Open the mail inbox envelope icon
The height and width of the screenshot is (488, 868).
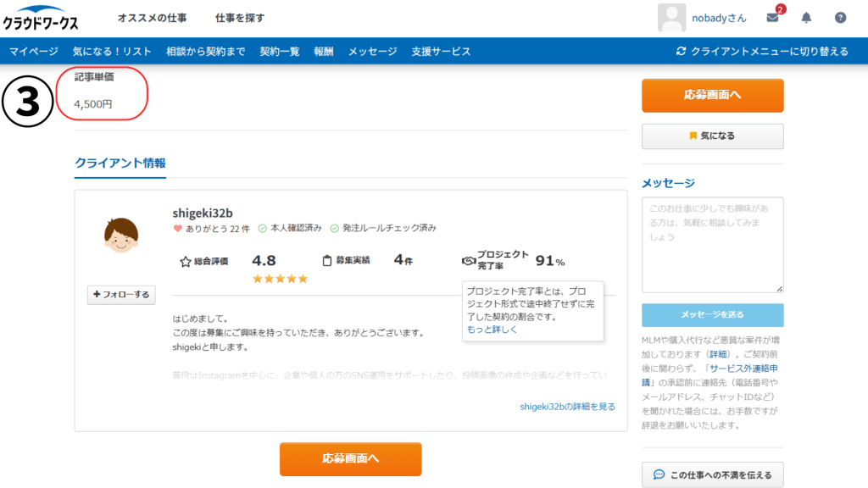pos(772,18)
